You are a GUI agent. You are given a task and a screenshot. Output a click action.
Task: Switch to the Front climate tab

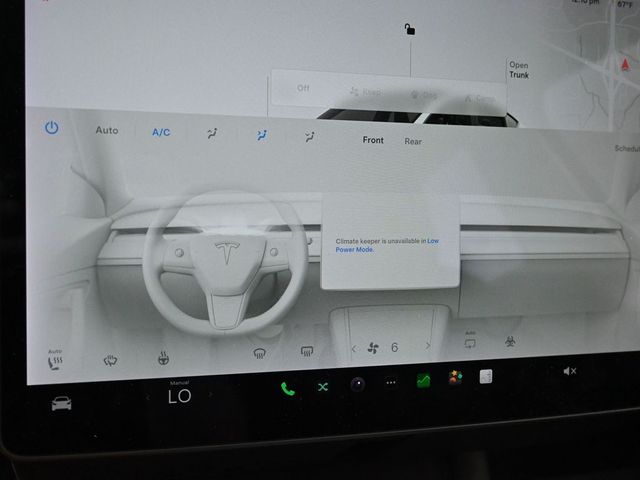[373, 140]
